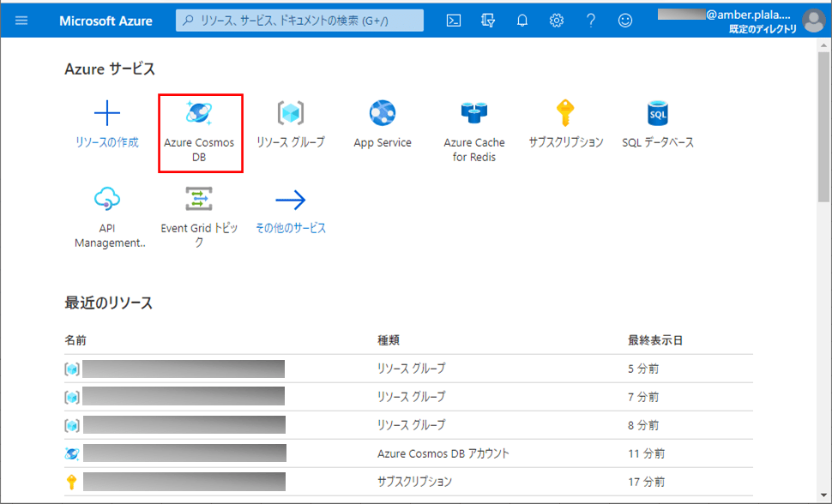Click the vertical scrollbar thumb
The height and width of the screenshot is (504, 832).
pos(823,128)
